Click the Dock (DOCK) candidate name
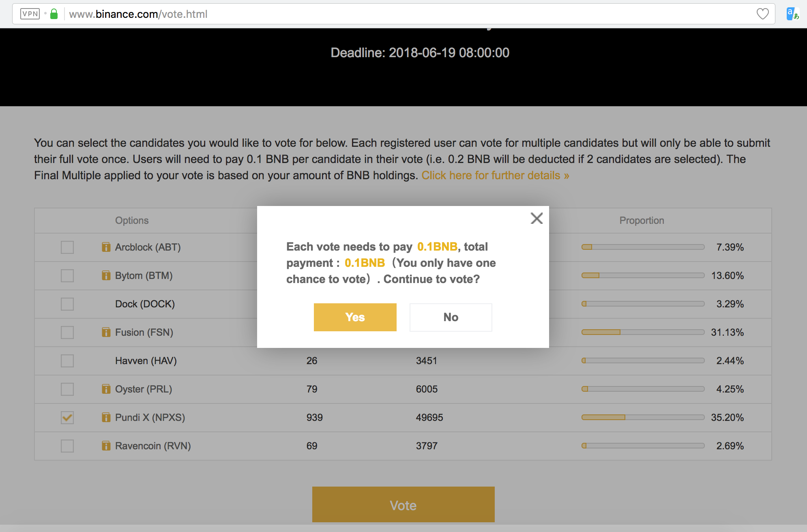 (x=145, y=304)
